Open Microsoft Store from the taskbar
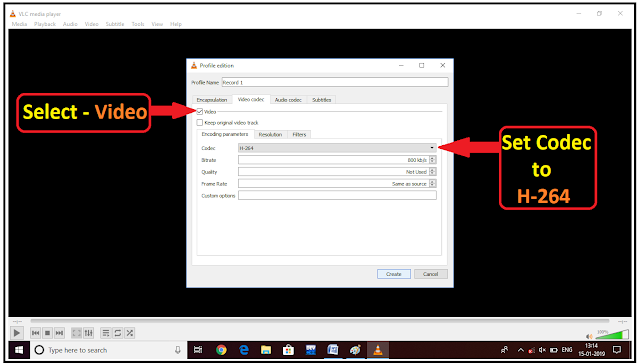Viewport: 640px width, 364px height. coord(289,350)
